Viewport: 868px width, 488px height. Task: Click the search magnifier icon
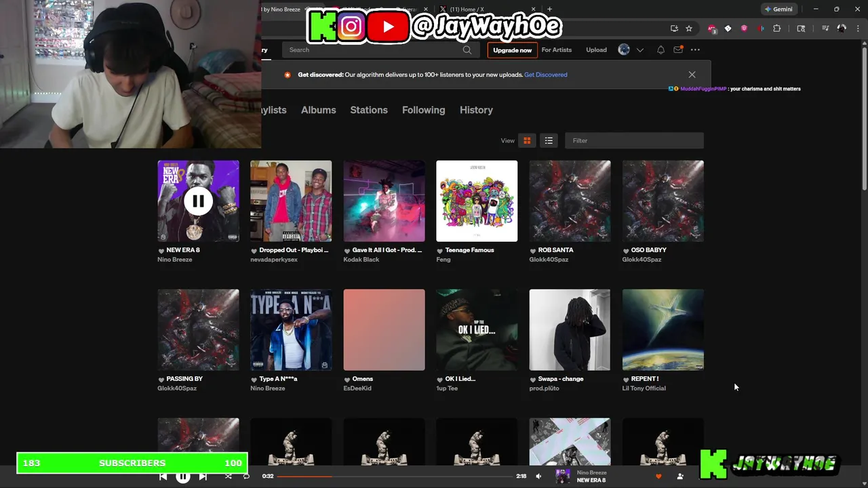coord(467,49)
